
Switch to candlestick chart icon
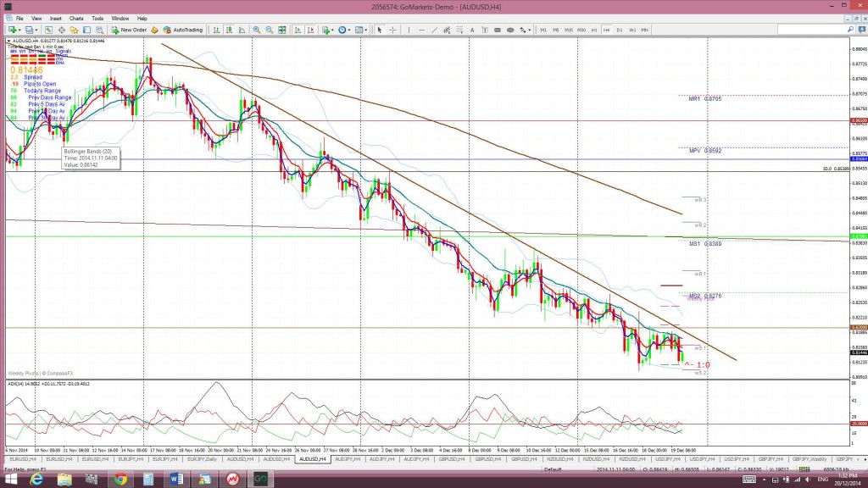229,30
